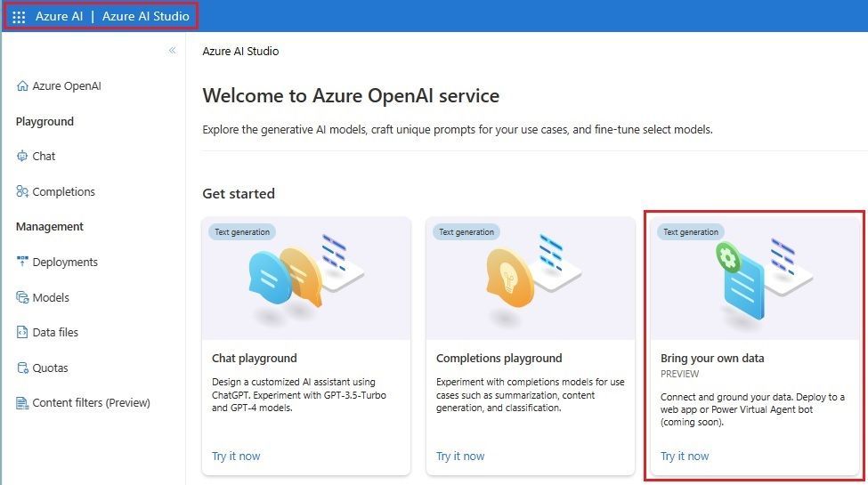
Task: Try the Completions playground now
Action: click(460, 457)
